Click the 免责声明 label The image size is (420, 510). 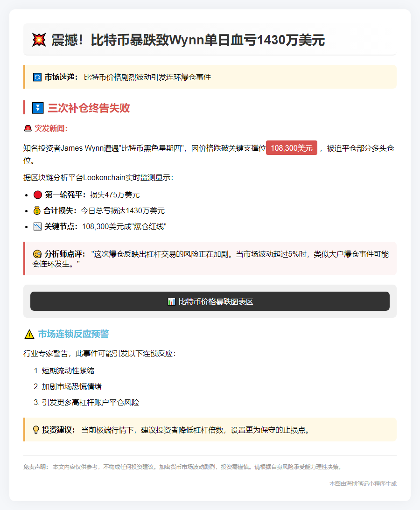36,467
